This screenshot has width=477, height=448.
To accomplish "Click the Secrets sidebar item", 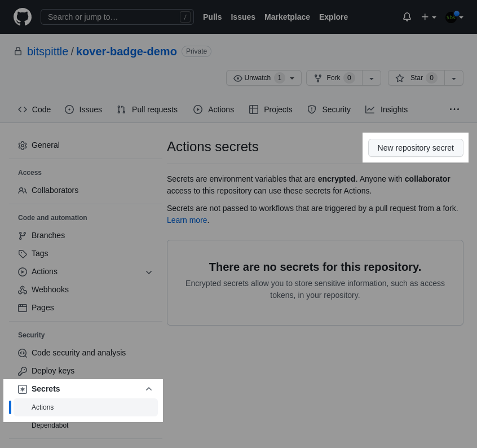I will [86, 389].
